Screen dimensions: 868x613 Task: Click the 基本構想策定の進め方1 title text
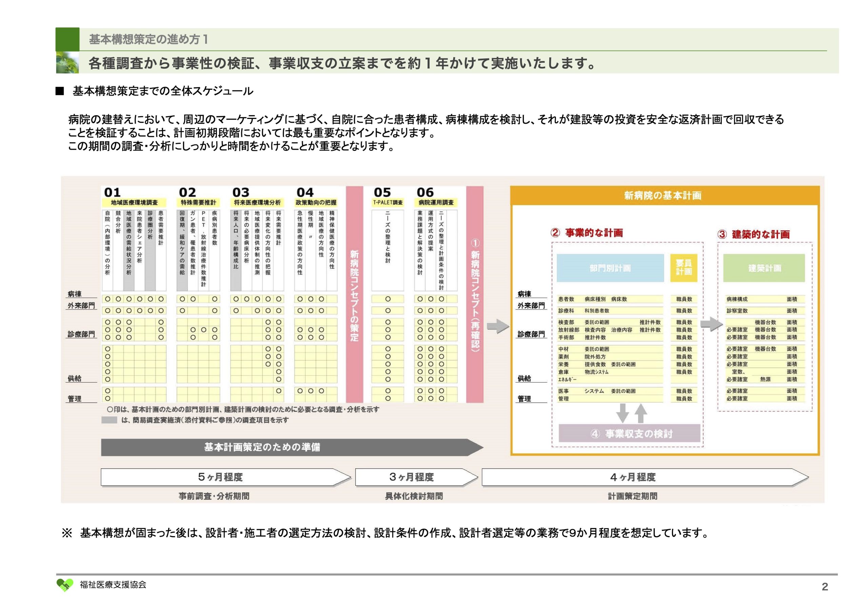[149, 39]
